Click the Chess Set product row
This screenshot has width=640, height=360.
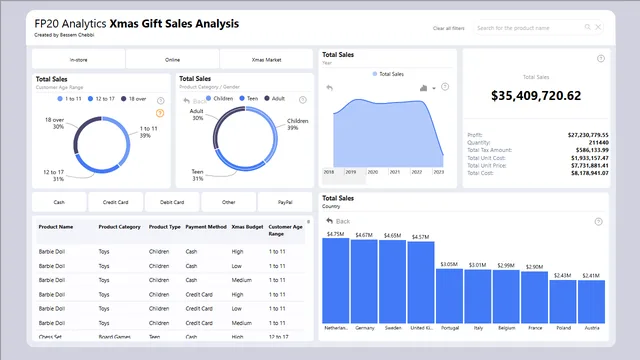pyautogui.click(x=171, y=337)
